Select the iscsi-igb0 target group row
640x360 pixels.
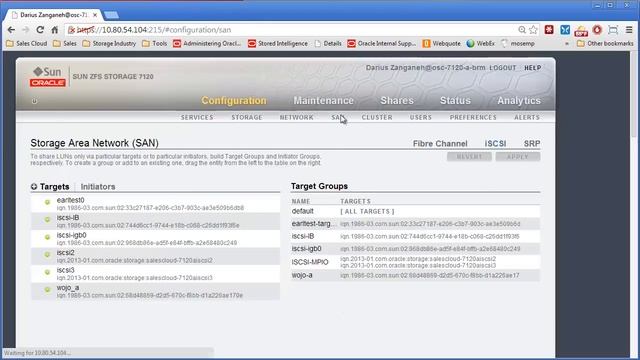tap(415, 249)
